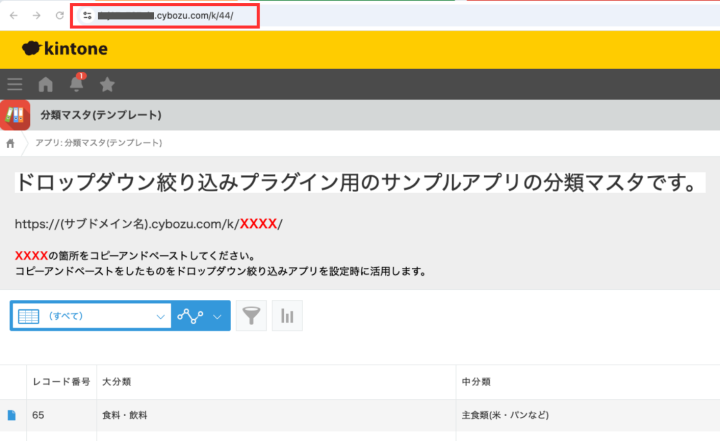The height and width of the screenshot is (441, 720).
Task: Go to the kintone portal home icon
Action: tap(45, 84)
